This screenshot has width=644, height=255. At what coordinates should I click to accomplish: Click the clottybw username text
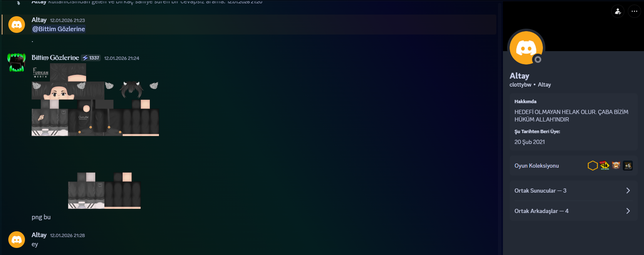[520, 85]
